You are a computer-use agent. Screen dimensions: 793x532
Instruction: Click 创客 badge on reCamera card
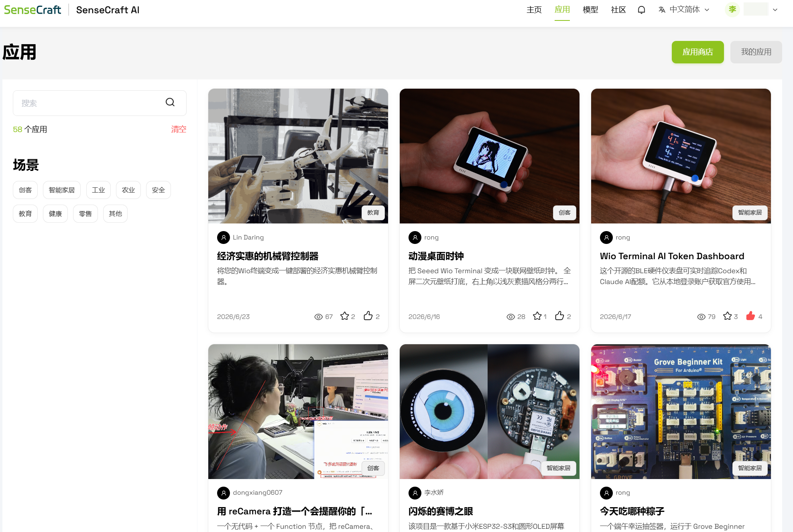[373, 468]
